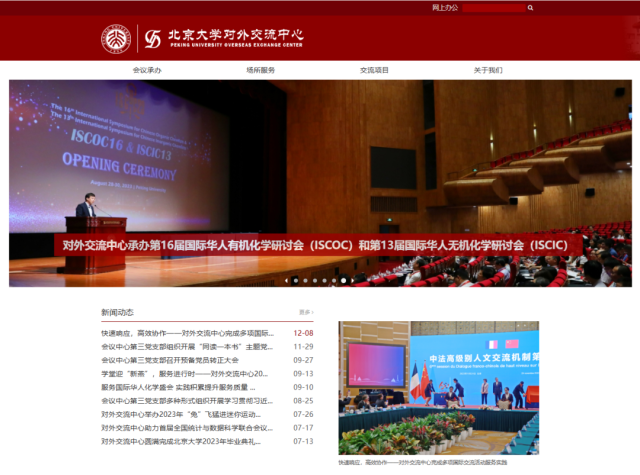This screenshot has height=475, width=640.
Task: Click the Overseas Exchange Center emblem logo
Action: [153, 39]
